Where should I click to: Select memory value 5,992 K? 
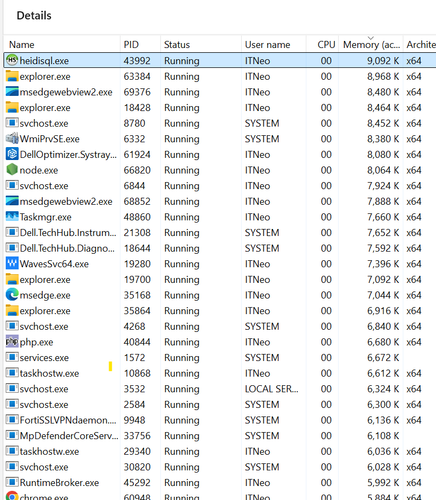tap(383, 483)
